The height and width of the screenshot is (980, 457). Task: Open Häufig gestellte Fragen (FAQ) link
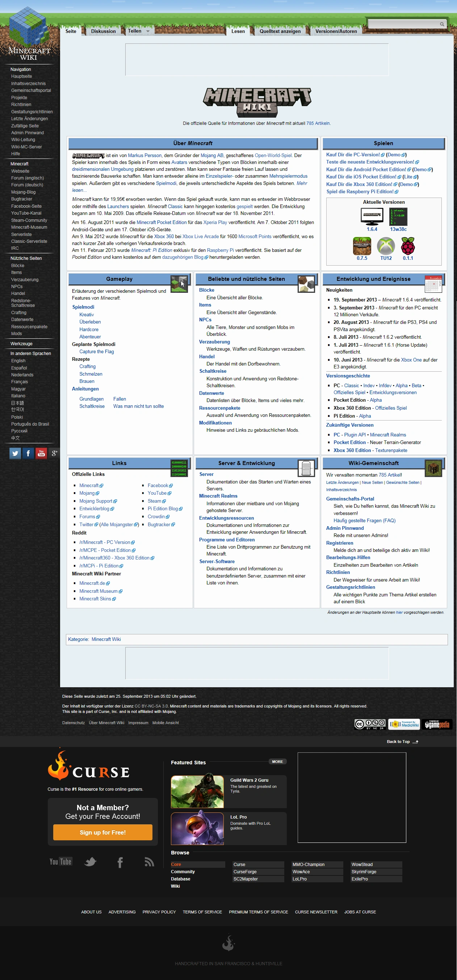click(x=364, y=520)
